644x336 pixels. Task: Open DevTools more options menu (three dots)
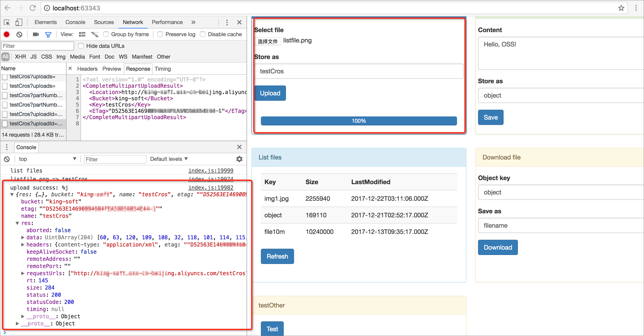point(227,22)
